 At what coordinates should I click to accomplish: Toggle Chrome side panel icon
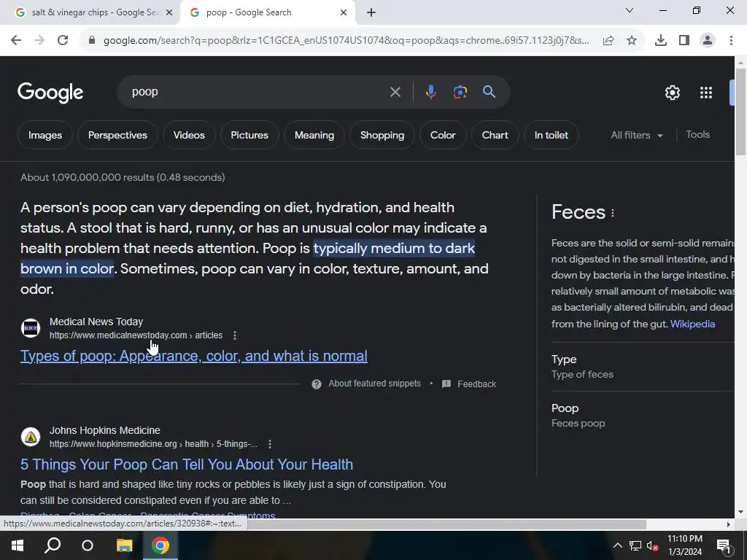[x=684, y=41]
